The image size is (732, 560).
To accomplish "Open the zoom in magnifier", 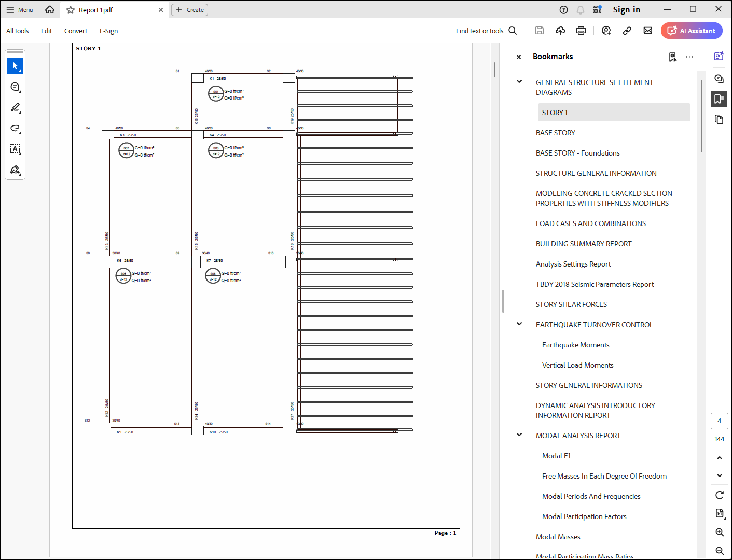I will pyautogui.click(x=720, y=532).
